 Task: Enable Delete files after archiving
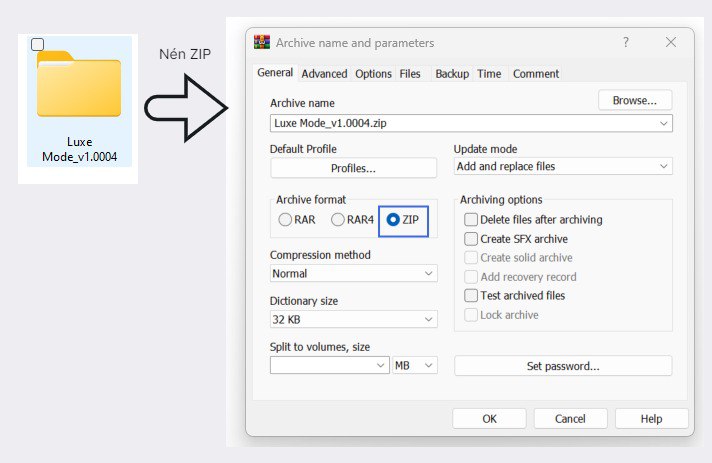pyautogui.click(x=472, y=219)
